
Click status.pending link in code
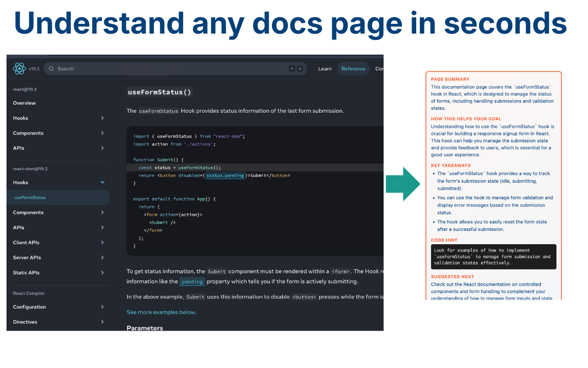(225, 175)
